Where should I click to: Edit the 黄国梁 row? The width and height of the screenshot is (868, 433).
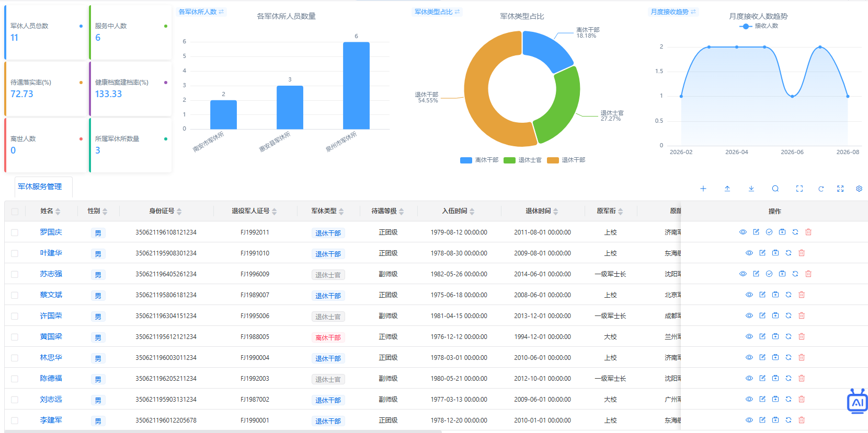coord(762,336)
